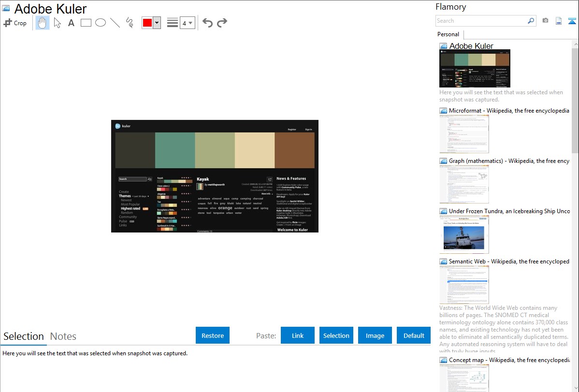Redo the last undone action
The width and height of the screenshot is (579, 392).
click(222, 23)
